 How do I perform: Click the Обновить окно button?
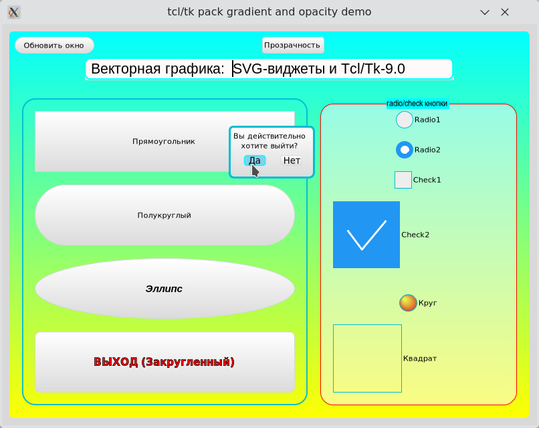(x=54, y=45)
